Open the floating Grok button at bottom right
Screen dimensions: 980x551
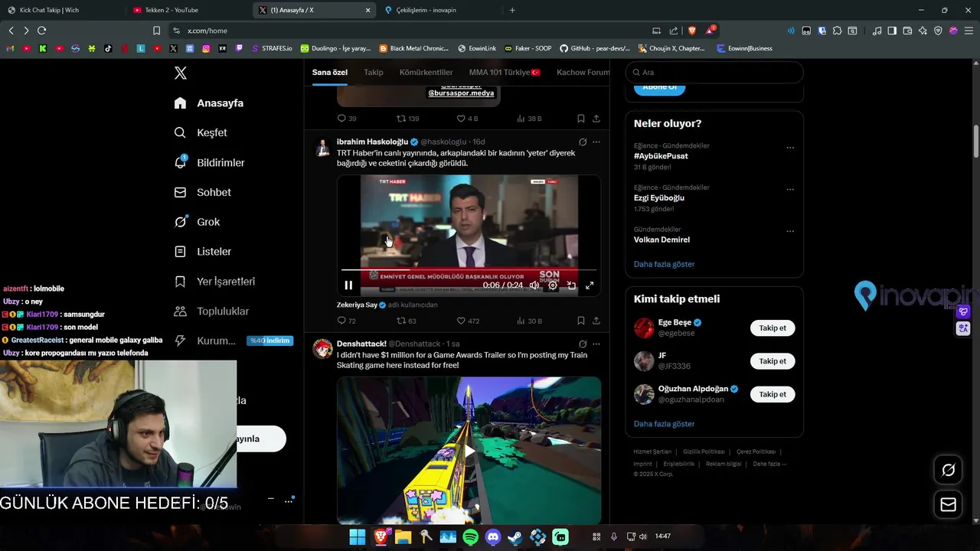[948, 470]
